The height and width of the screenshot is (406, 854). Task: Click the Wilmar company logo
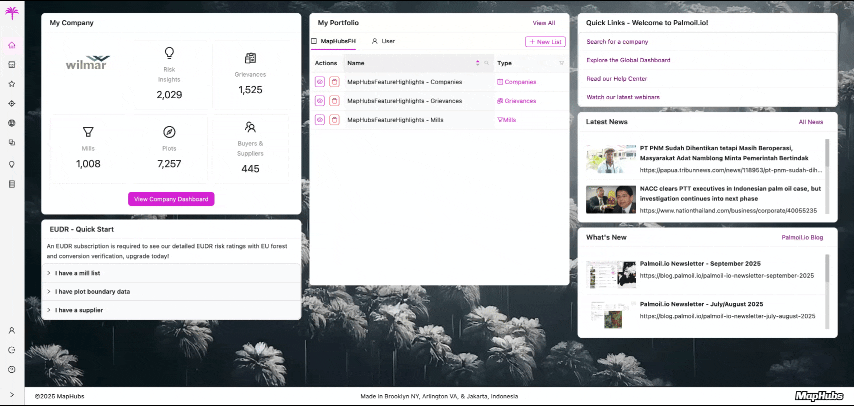click(x=88, y=62)
